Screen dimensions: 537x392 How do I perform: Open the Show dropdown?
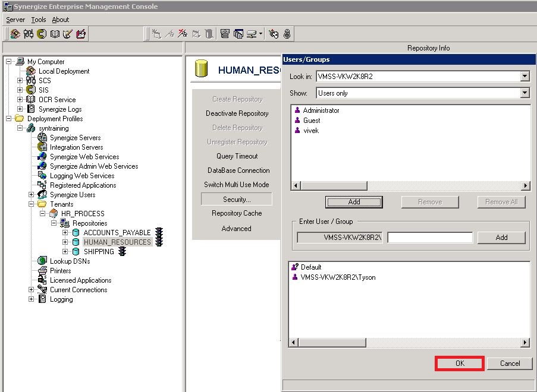(525, 93)
